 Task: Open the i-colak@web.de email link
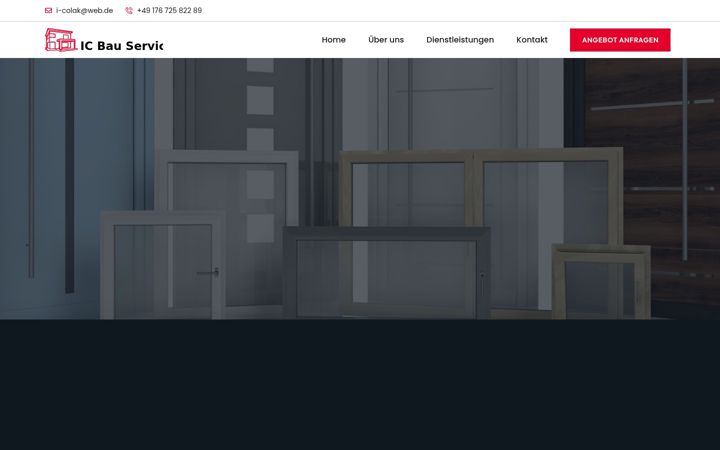pyautogui.click(x=84, y=11)
